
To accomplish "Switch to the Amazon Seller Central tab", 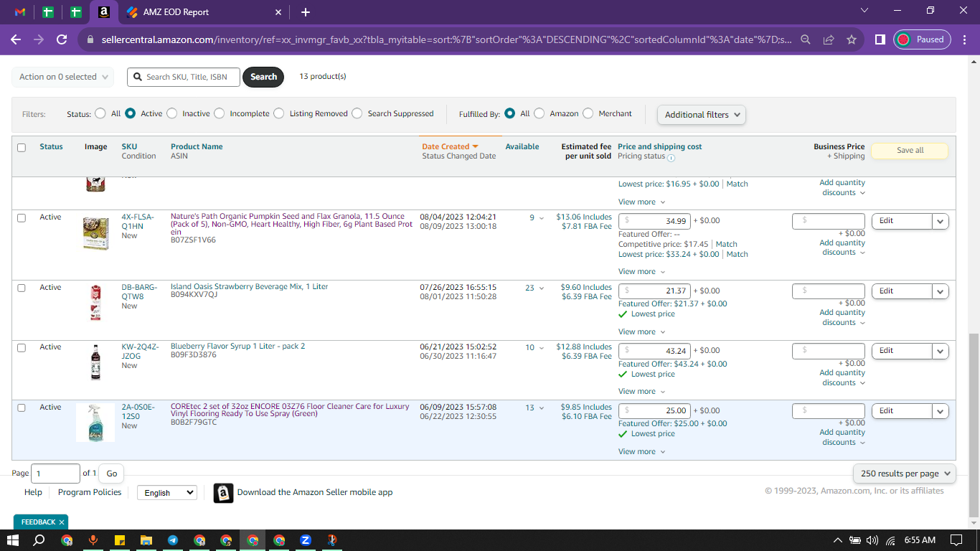I will pos(104,12).
